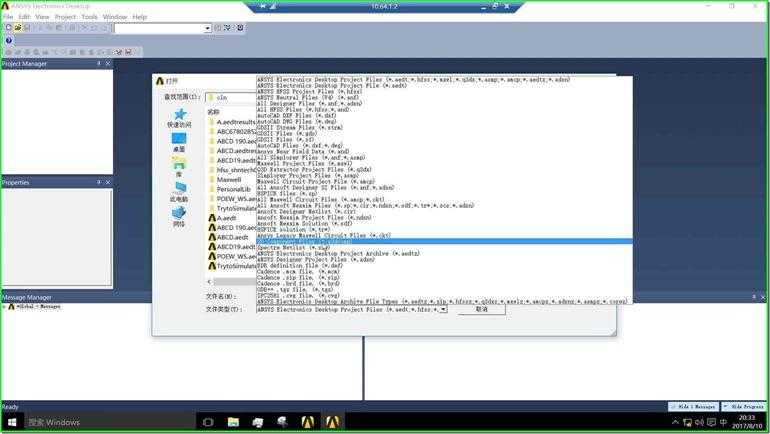Choose Spectre Netlist filter option
The image size is (770, 434).
[x=293, y=247]
